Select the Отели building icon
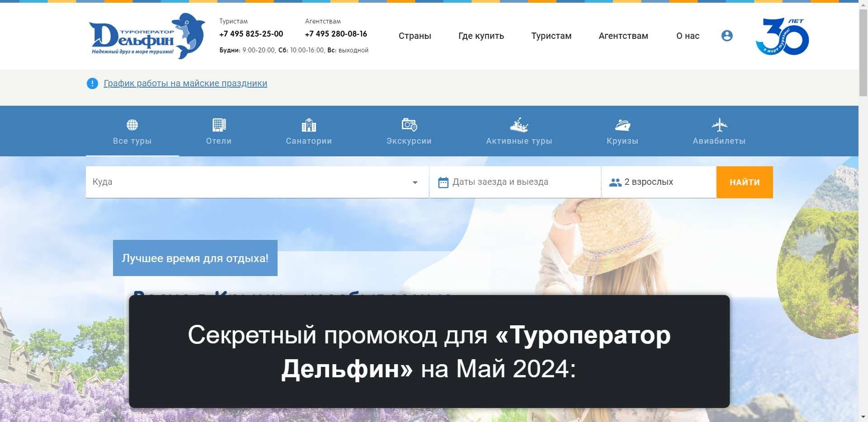The height and width of the screenshot is (422, 868). click(x=219, y=125)
